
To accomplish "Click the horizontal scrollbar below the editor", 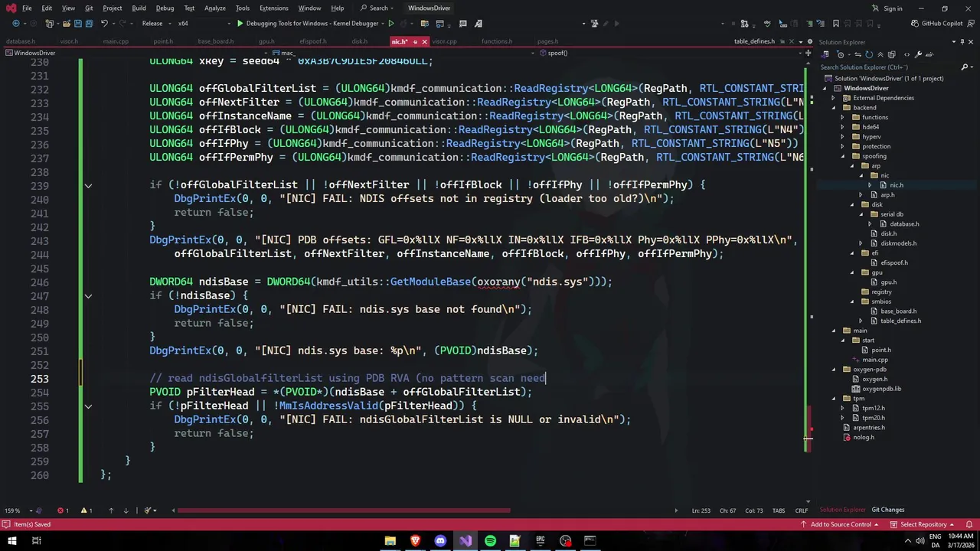I will pyautogui.click(x=344, y=510).
